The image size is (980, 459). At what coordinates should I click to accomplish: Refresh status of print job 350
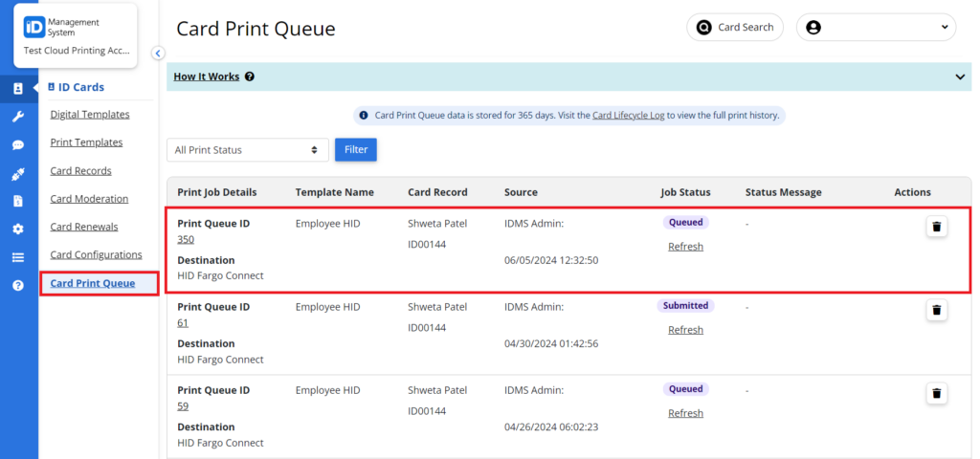click(685, 247)
